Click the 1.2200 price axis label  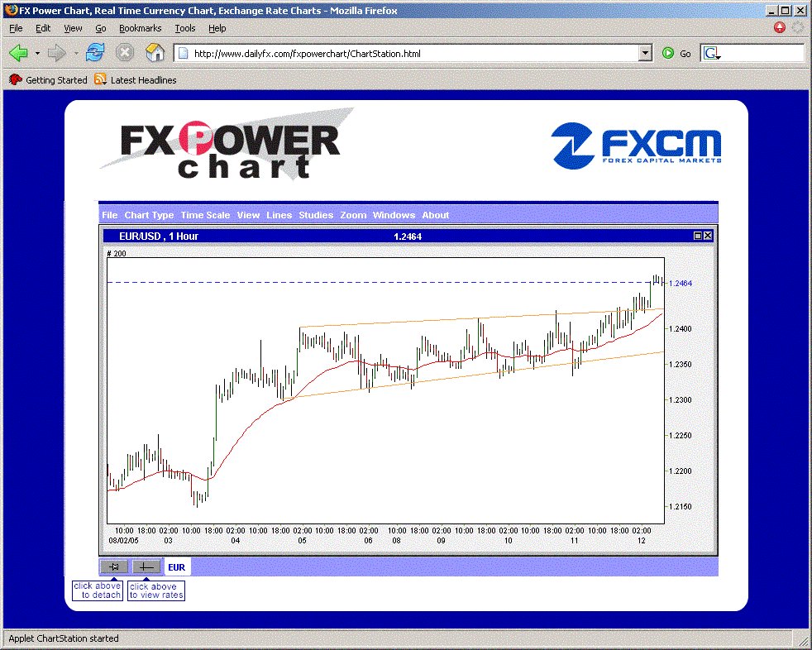pos(681,471)
